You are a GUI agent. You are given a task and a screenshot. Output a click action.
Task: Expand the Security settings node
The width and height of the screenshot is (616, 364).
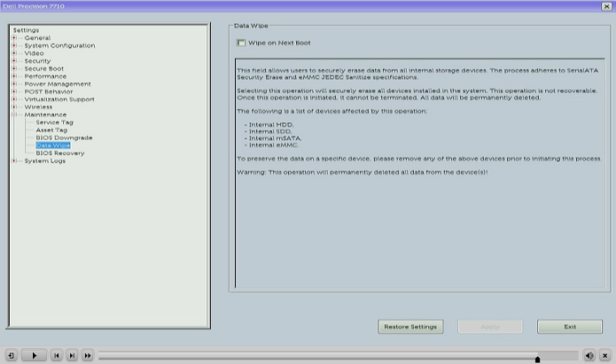click(x=14, y=61)
